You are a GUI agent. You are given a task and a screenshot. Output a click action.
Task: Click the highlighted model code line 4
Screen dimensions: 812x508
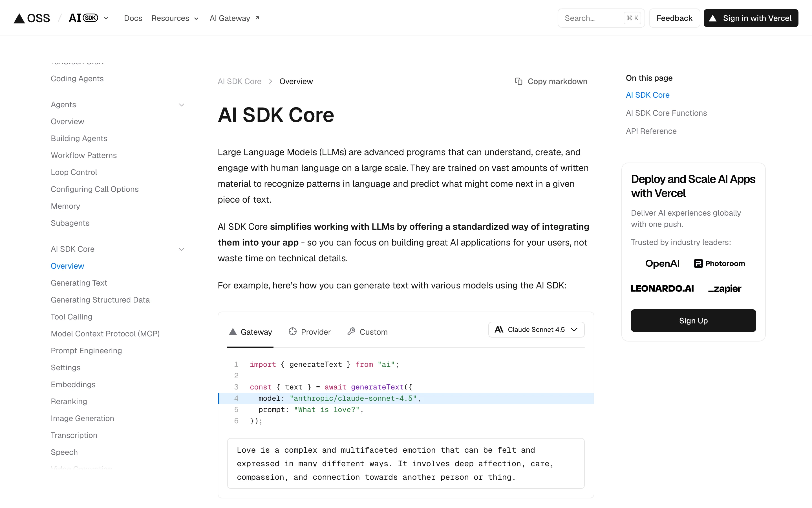(406, 398)
